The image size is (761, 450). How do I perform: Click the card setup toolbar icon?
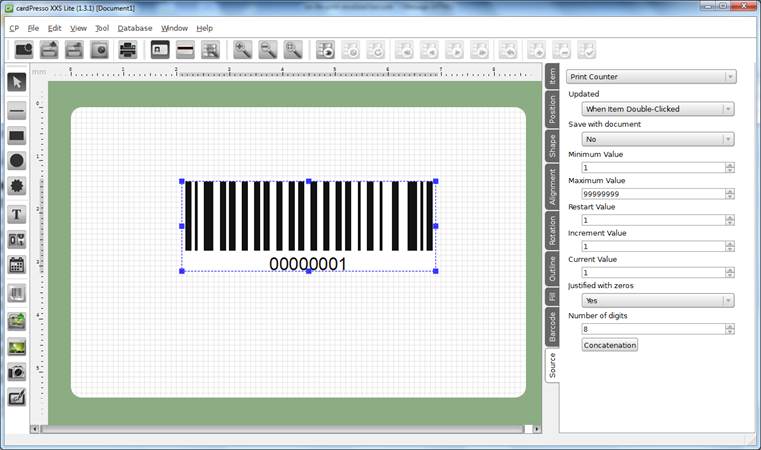coord(99,50)
